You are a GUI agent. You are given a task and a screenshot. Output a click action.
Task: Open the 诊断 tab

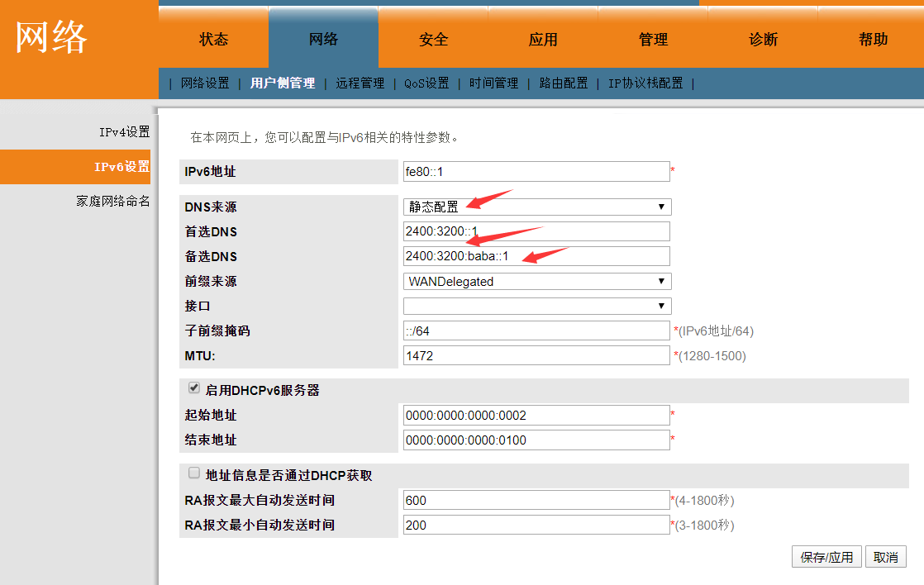coord(763,40)
